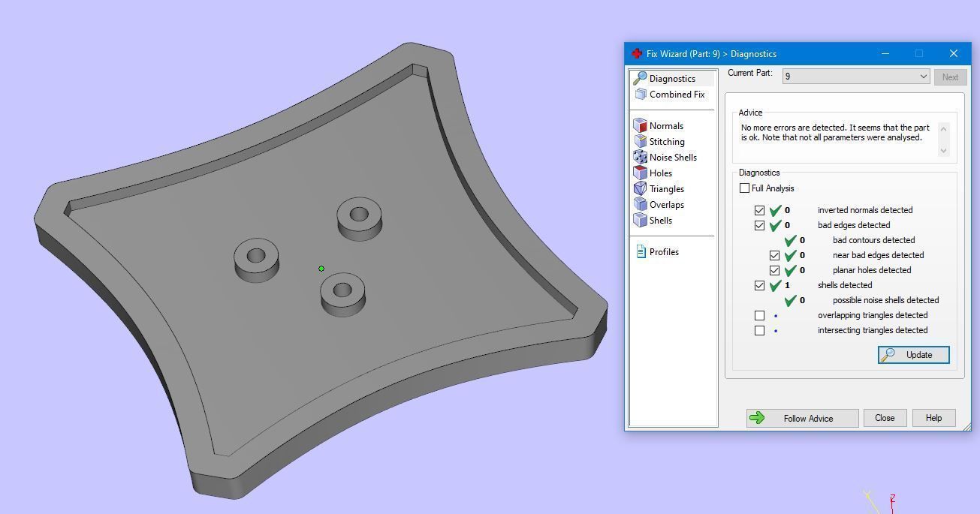Click the Noise Shells icon
This screenshot has height=514, width=980.
click(x=640, y=158)
